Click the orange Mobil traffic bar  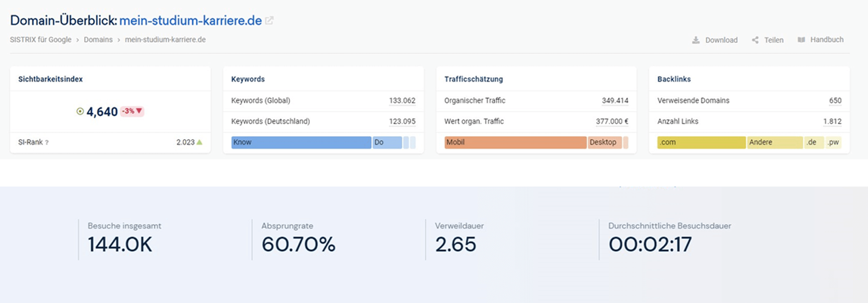click(x=515, y=142)
